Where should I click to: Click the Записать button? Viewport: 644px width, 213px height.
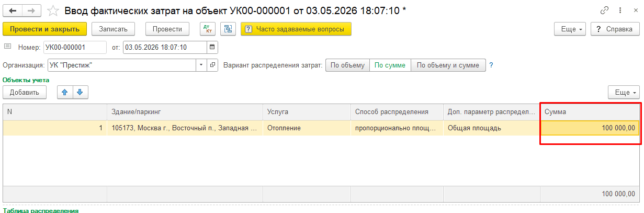[114, 29]
